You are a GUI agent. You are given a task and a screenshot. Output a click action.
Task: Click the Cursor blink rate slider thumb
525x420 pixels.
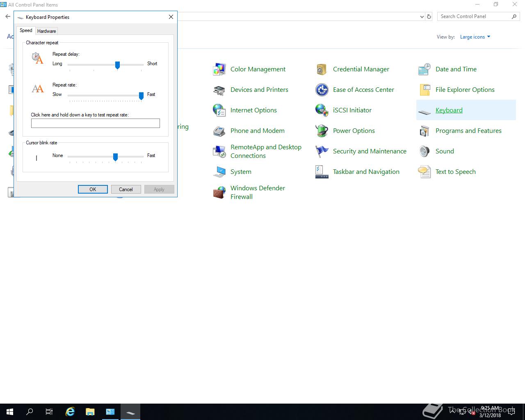coord(115,157)
